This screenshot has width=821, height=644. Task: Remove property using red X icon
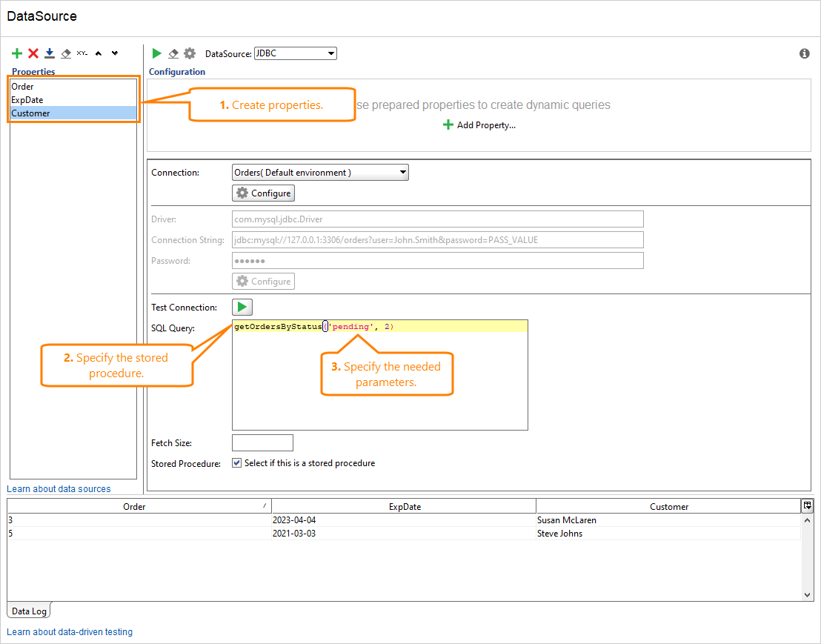33,53
